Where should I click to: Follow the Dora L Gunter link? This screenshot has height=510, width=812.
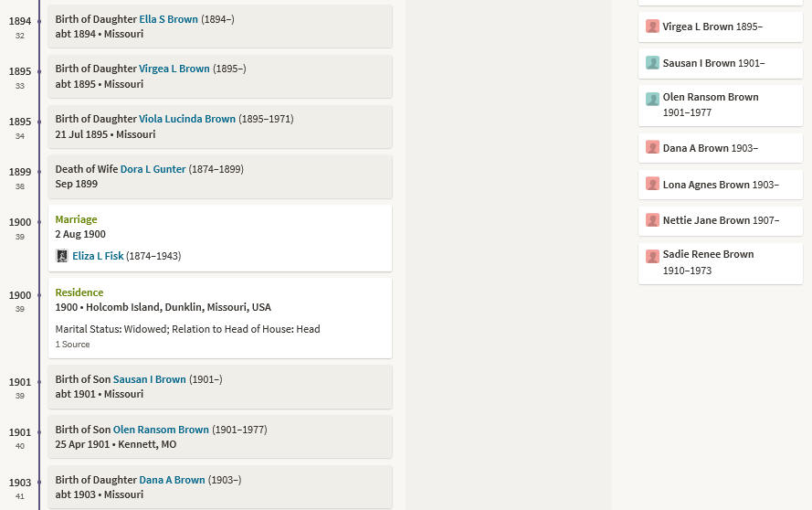[153, 169]
